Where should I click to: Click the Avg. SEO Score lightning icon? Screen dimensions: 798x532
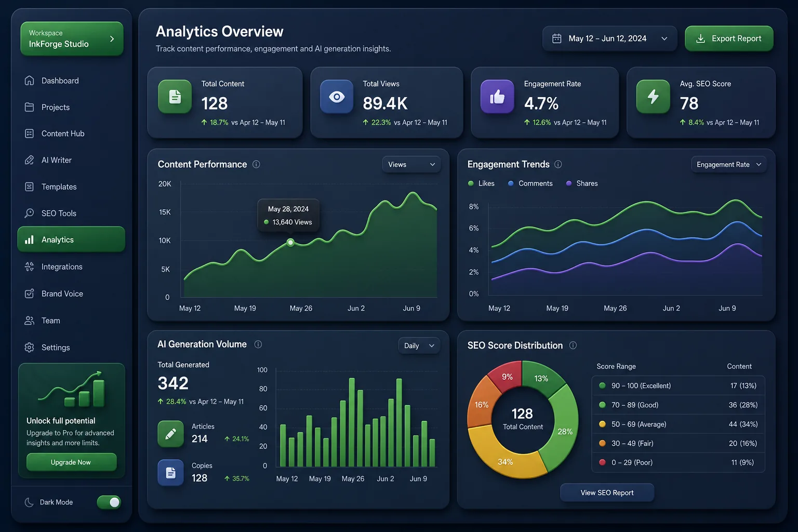pyautogui.click(x=653, y=97)
